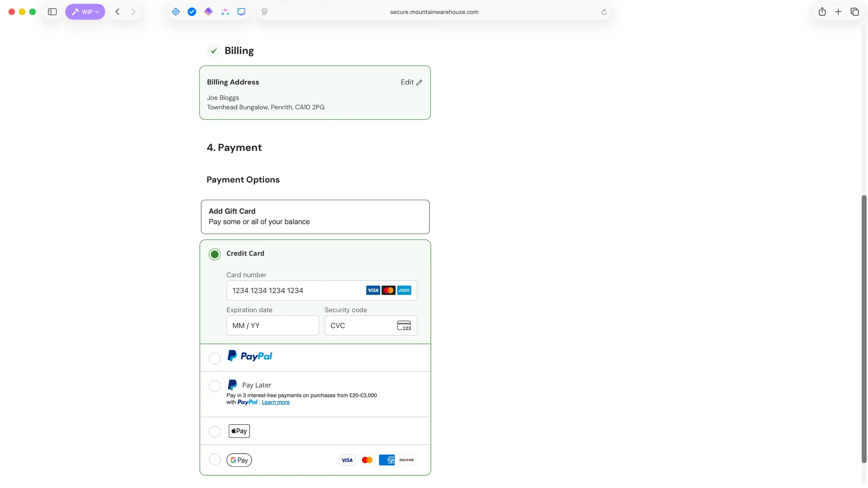Screen dimensions: 868x488
Task: Click the purple diamond extension icon
Action: coord(208,12)
